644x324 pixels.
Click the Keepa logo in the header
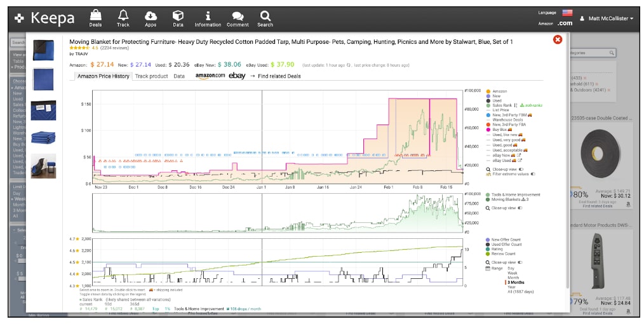44,18
